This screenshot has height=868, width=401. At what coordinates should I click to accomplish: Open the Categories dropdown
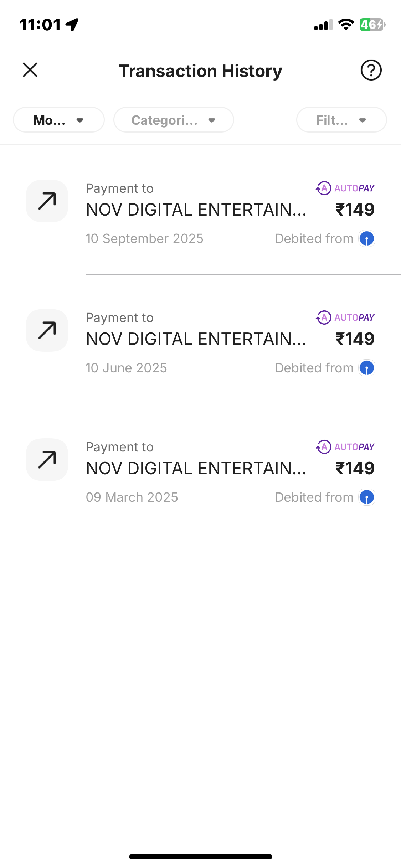(174, 120)
